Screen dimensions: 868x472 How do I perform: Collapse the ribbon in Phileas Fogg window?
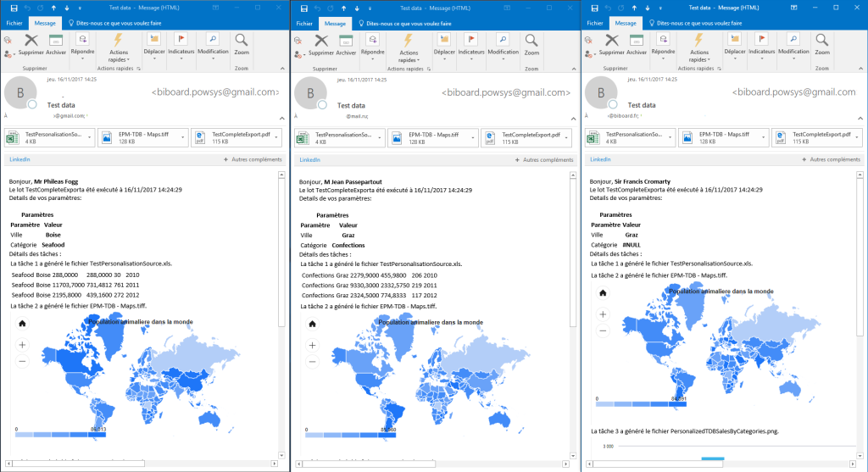[x=282, y=69]
